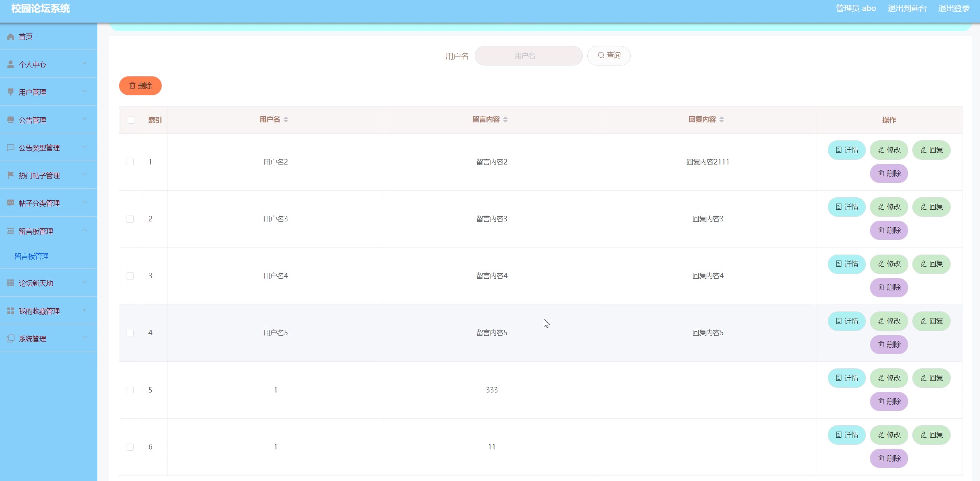Expand 公告管理 menu chevron

[x=85, y=119]
